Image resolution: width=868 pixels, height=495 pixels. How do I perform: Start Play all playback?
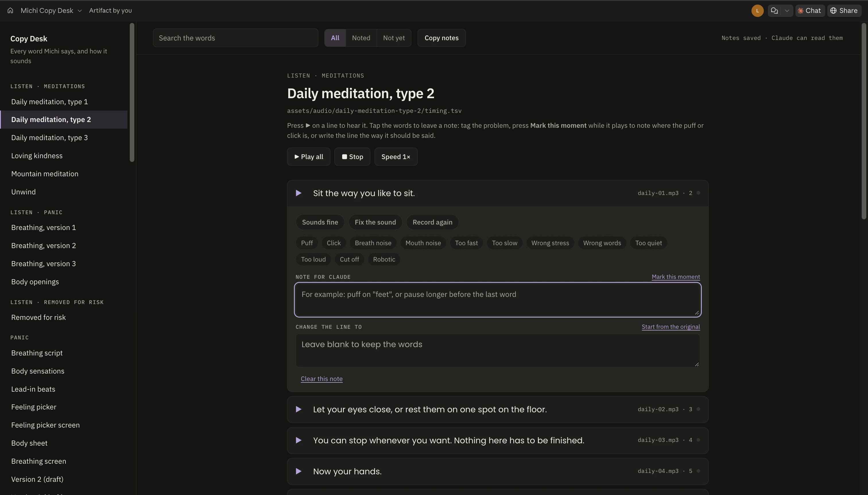click(309, 157)
